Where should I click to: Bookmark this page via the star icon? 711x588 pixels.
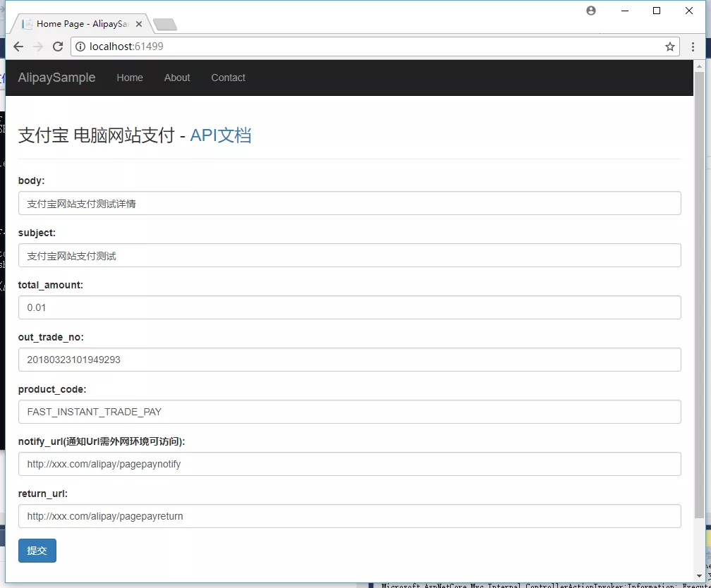click(x=669, y=47)
